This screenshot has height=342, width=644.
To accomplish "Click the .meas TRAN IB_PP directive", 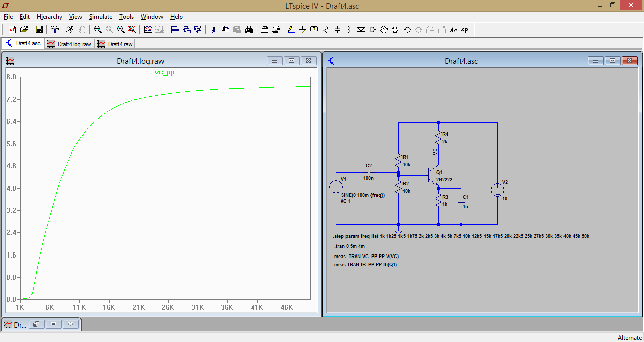I will pyautogui.click(x=365, y=264).
